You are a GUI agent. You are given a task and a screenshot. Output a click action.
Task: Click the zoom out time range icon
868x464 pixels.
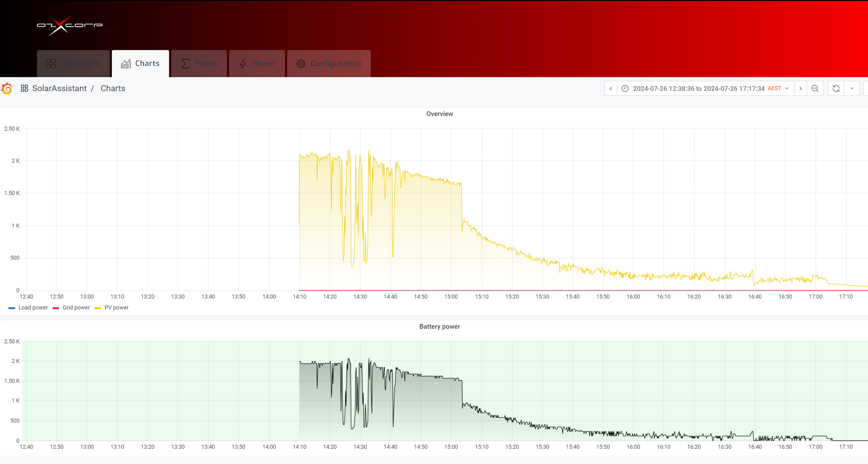coord(815,88)
